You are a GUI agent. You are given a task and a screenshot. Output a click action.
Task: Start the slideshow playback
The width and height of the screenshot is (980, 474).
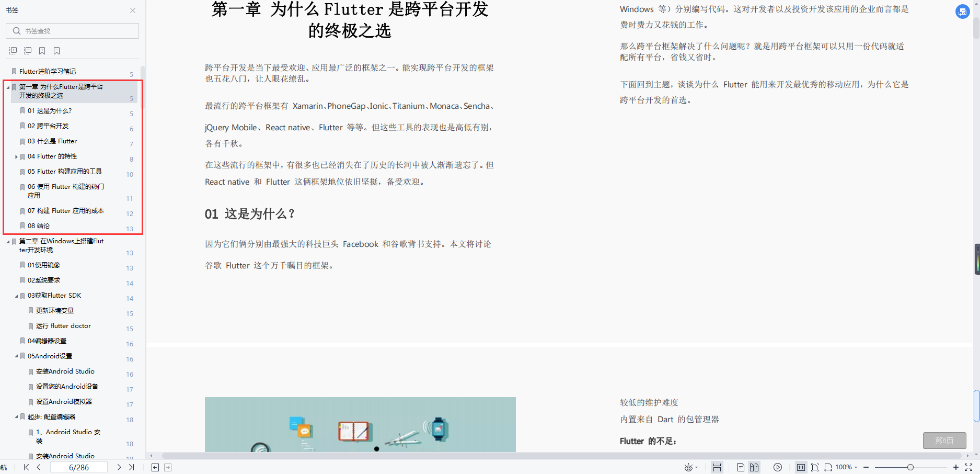click(x=778, y=467)
